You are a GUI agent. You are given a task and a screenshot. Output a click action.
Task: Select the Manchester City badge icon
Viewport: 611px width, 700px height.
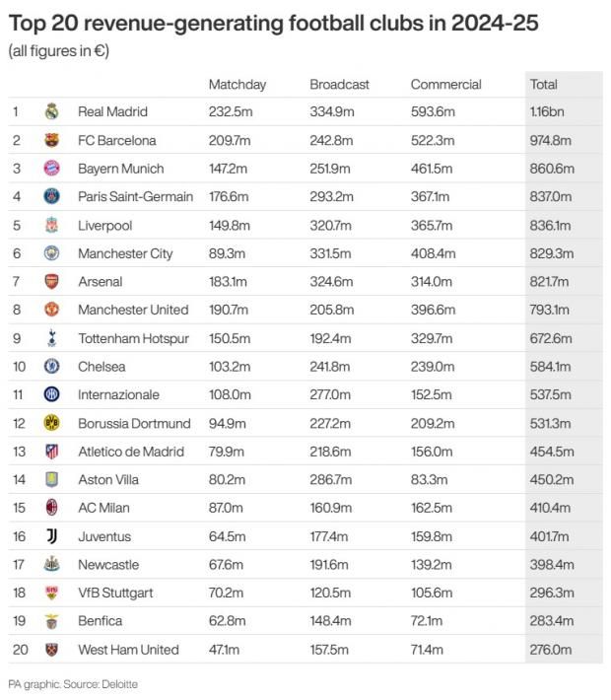coord(52,253)
